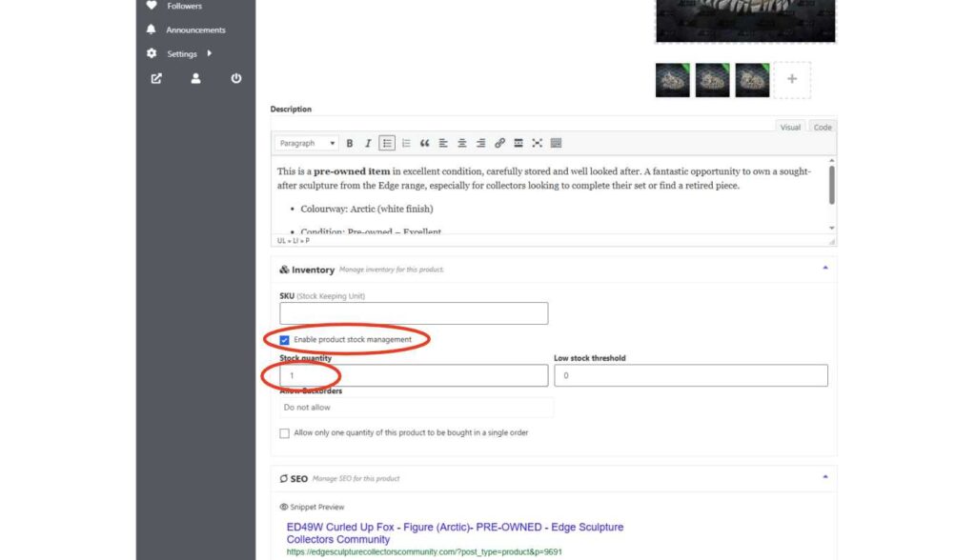Insert a blockquote in the description
This screenshot has height=560, width=976.
click(x=424, y=144)
